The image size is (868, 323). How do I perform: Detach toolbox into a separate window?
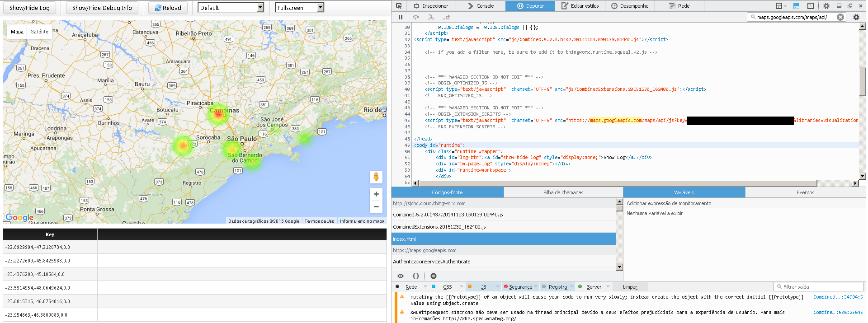pyautogui.click(x=850, y=6)
